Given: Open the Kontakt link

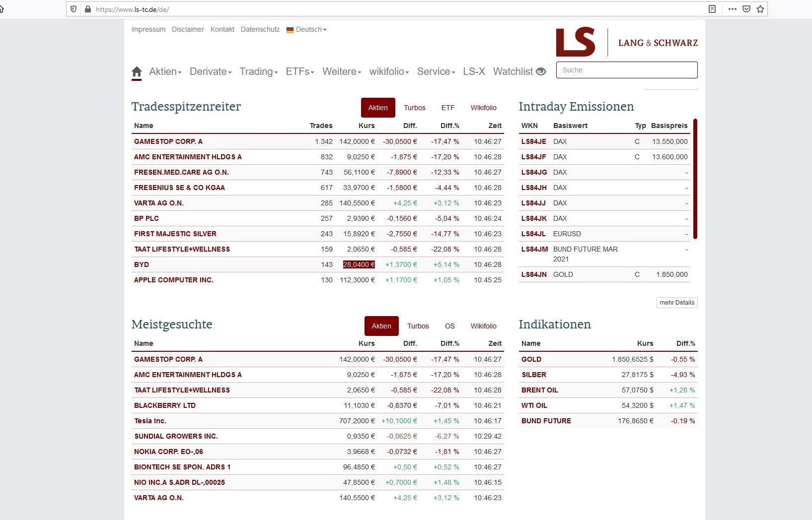Looking at the screenshot, I should (x=222, y=29).
